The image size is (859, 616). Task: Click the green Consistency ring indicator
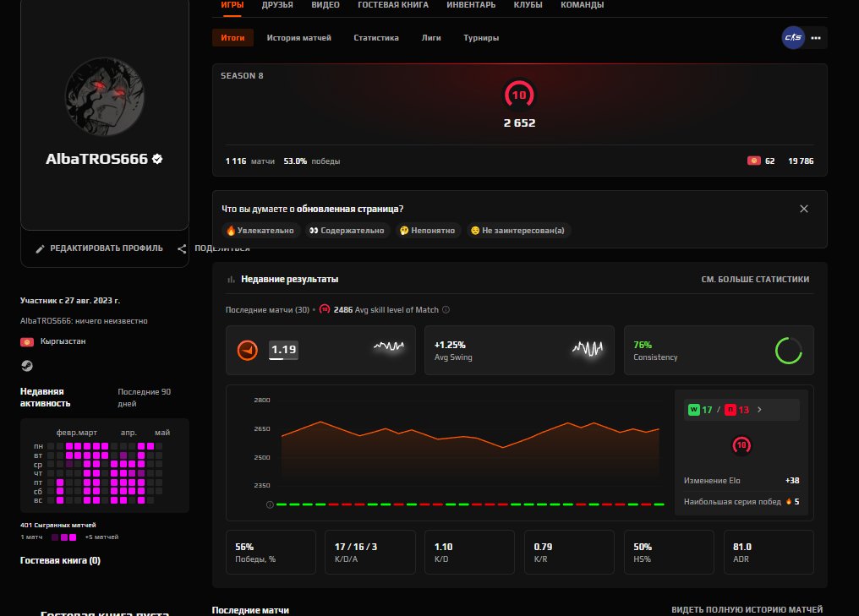click(788, 351)
